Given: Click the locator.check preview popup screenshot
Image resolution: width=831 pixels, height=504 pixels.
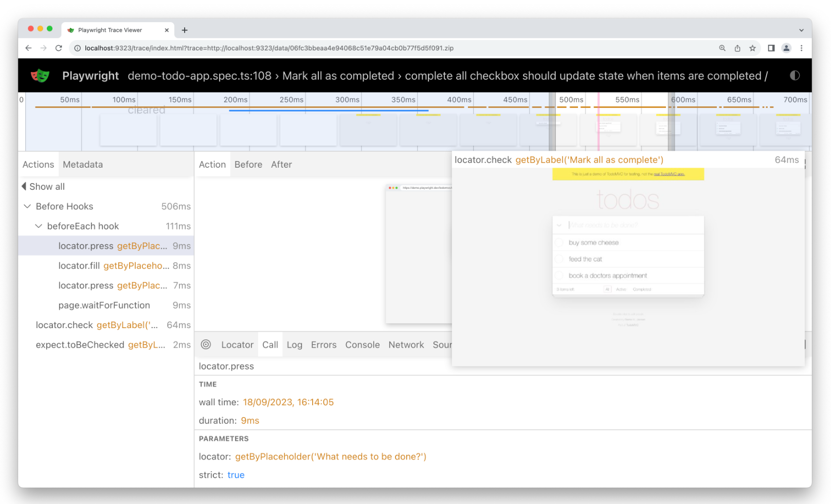Looking at the screenshot, I should 628,266.
